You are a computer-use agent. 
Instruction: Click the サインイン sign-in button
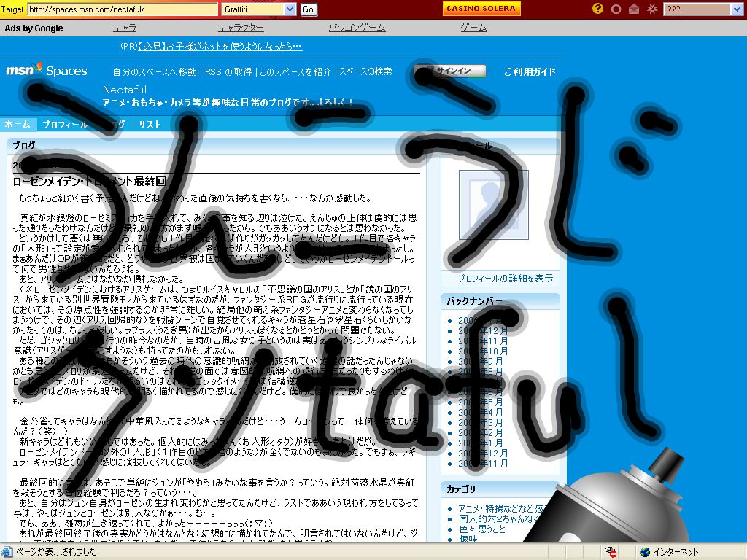coord(450,71)
